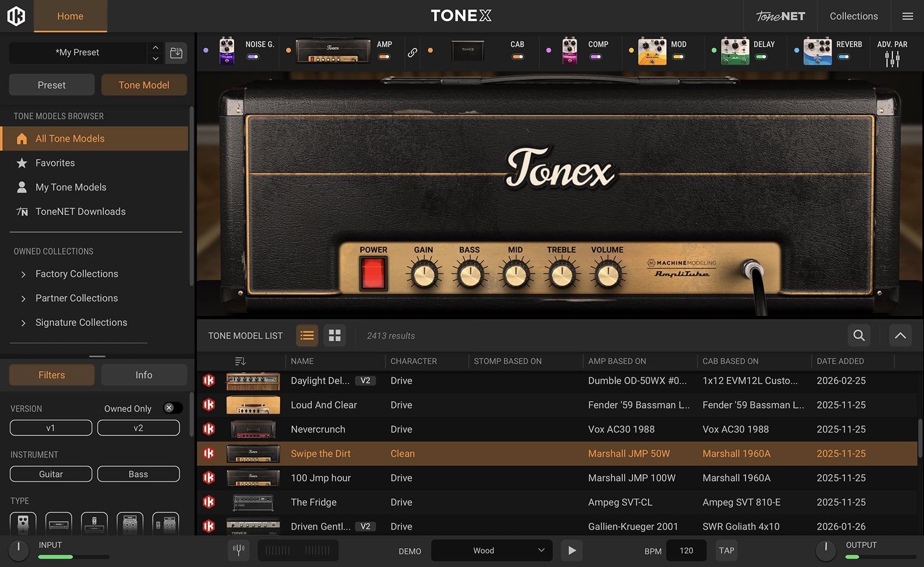Click the INPUT level knob
This screenshot has width=924, height=567.
18,550
